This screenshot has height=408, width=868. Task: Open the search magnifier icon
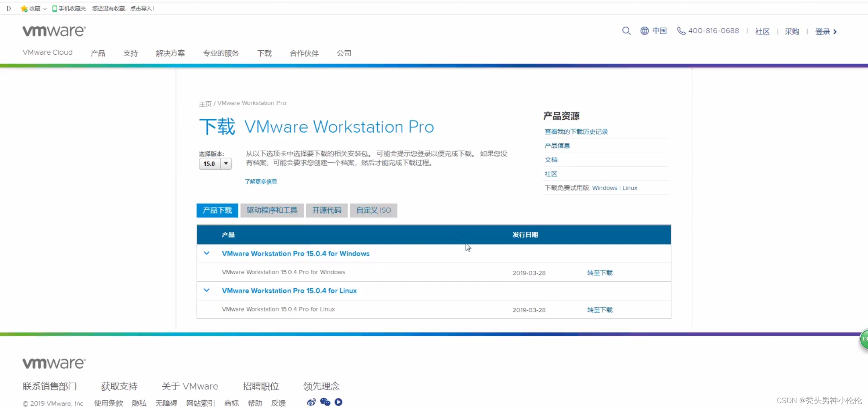[626, 31]
